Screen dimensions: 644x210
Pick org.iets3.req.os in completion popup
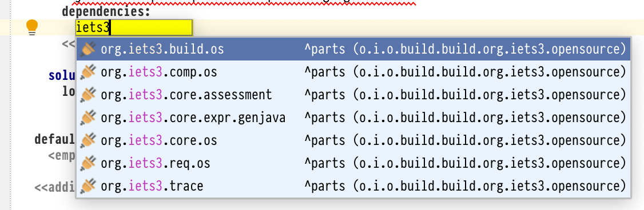click(353, 163)
